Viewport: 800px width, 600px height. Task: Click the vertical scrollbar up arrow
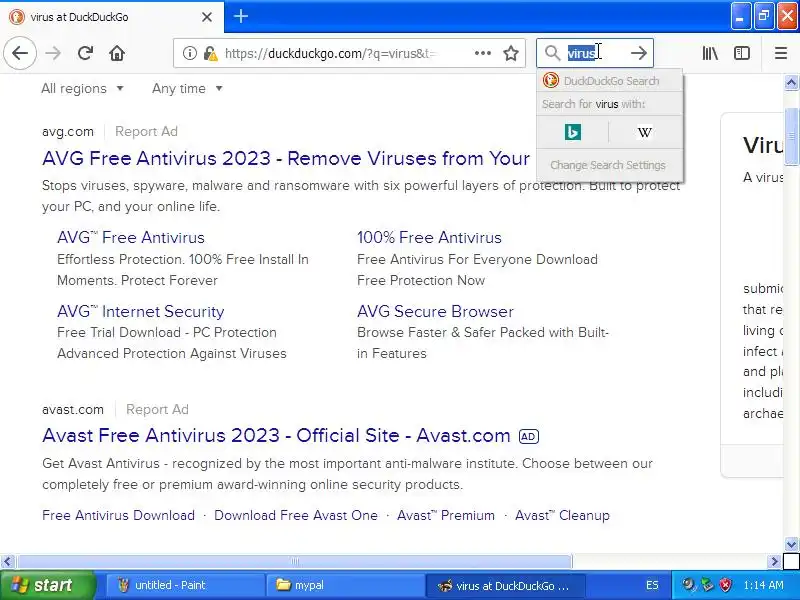tap(791, 82)
